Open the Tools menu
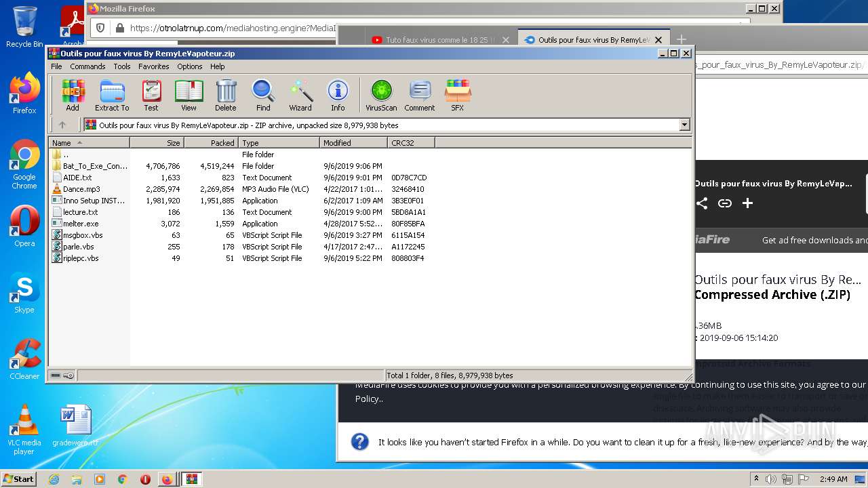This screenshot has width=868, height=488. coord(122,66)
